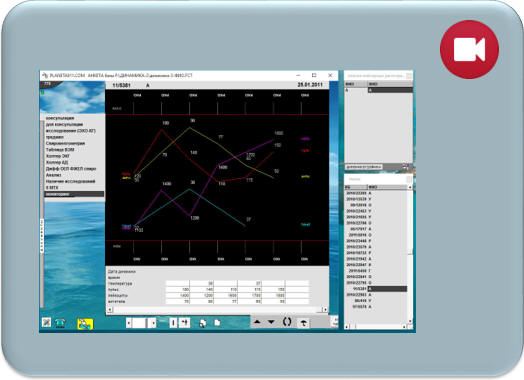Viewport: 524px width, 380px height.
Task: Click the first empty temperature cell in the data table
Action: tap(177, 283)
